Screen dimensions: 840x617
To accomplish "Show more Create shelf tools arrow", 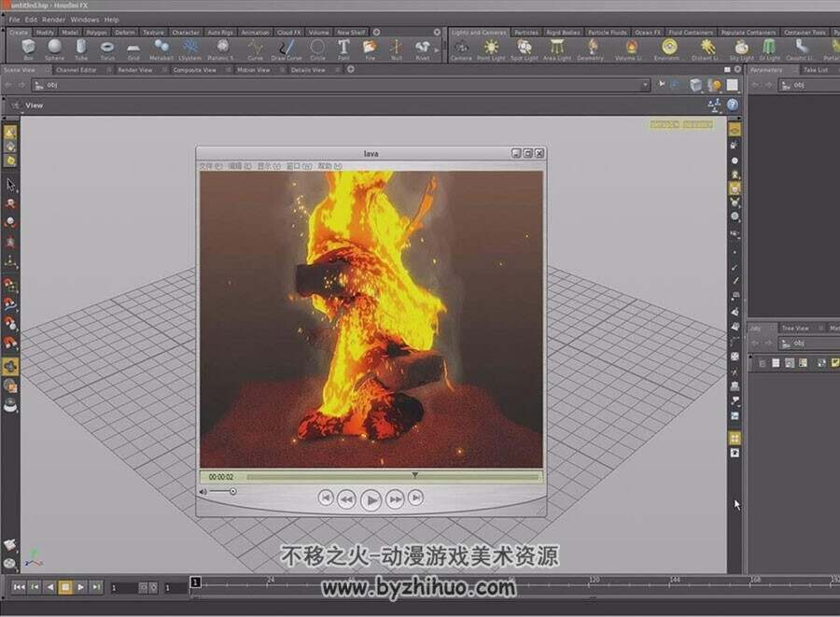I will 437,49.
